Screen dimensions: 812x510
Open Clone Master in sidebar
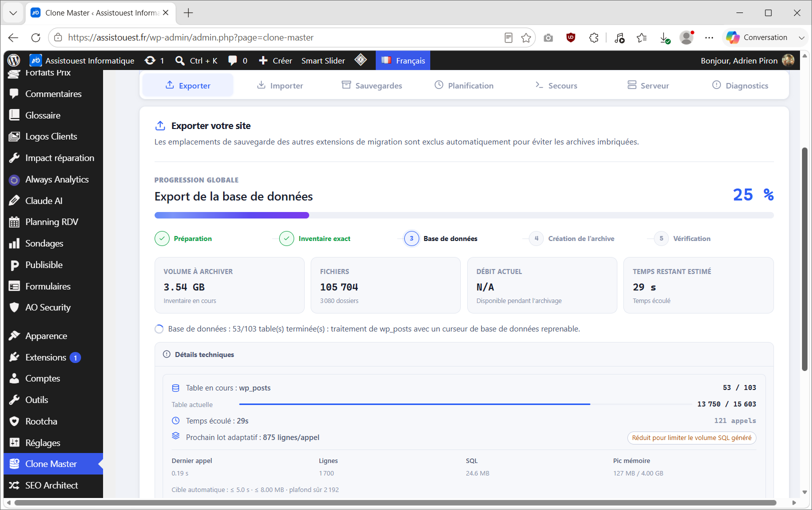[53, 464]
